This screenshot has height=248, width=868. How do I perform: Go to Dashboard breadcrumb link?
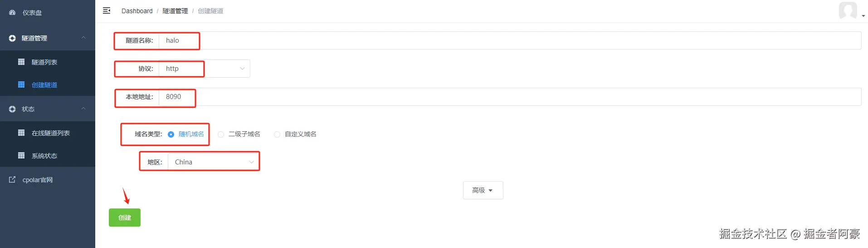click(137, 11)
